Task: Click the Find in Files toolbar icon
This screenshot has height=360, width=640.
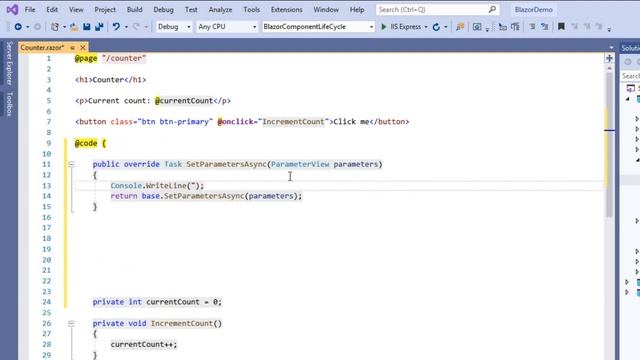Action: pyautogui.click(x=460, y=27)
